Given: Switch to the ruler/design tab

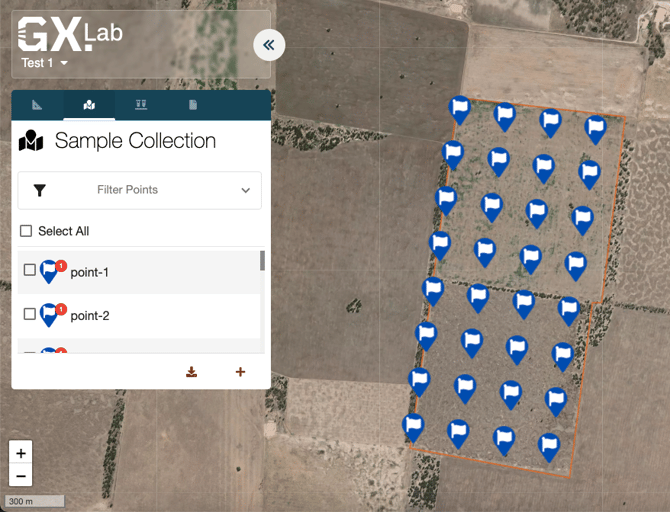Looking at the screenshot, I should (37, 105).
